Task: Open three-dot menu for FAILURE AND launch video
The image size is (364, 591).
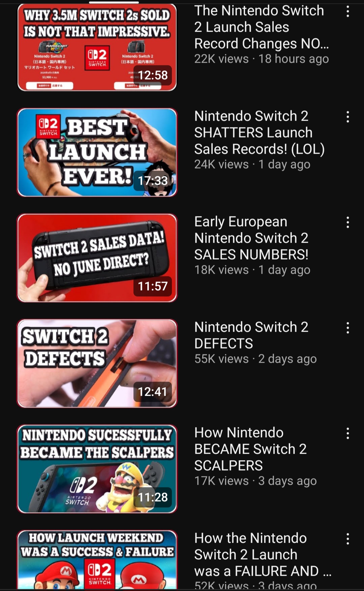Action: click(x=347, y=539)
